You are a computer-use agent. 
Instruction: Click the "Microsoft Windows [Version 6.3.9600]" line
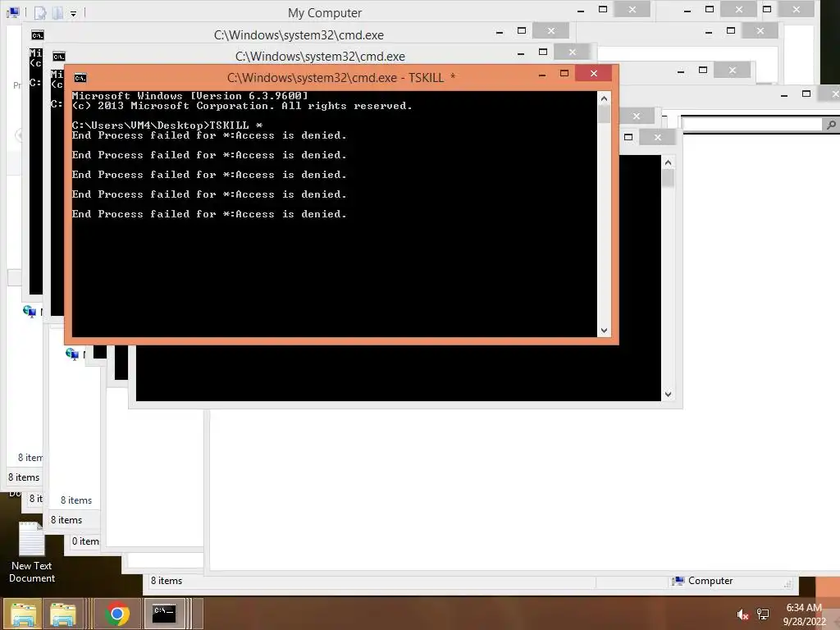point(190,96)
